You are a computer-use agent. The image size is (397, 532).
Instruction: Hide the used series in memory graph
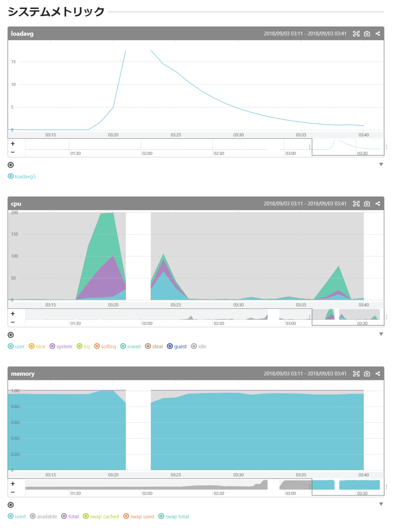[x=17, y=516]
